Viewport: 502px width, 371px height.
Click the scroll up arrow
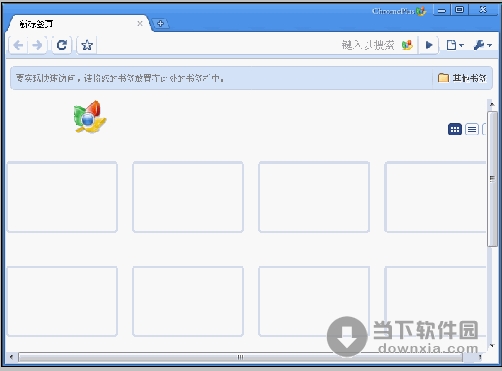click(492, 105)
